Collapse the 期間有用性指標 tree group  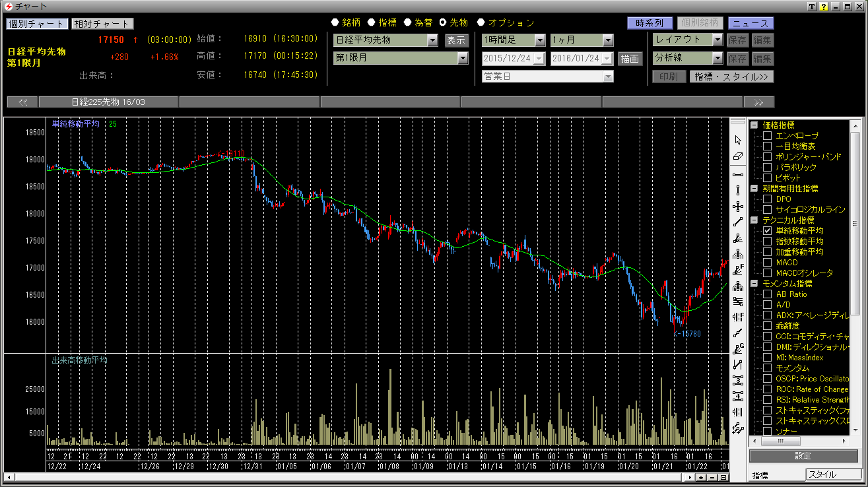(x=754, y=188)
